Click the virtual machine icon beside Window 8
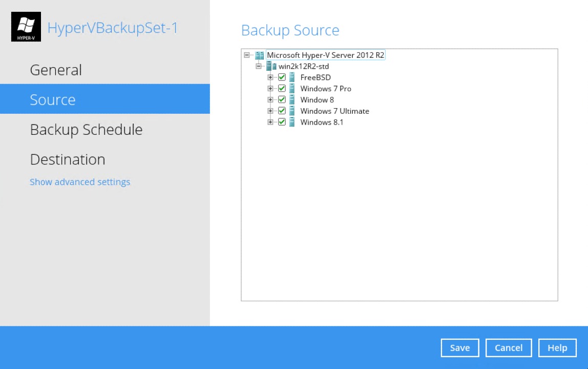 tap(292, 99)
